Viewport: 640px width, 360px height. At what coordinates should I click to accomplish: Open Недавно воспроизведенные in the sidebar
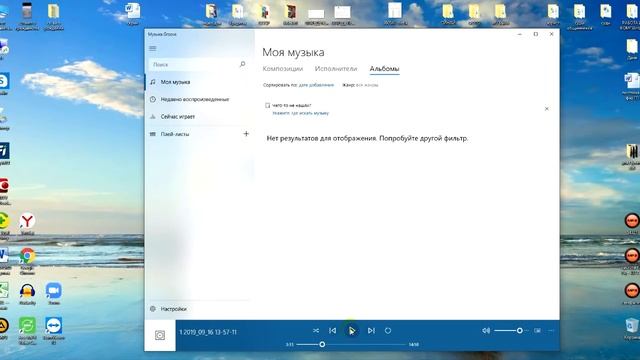point(198,99)
